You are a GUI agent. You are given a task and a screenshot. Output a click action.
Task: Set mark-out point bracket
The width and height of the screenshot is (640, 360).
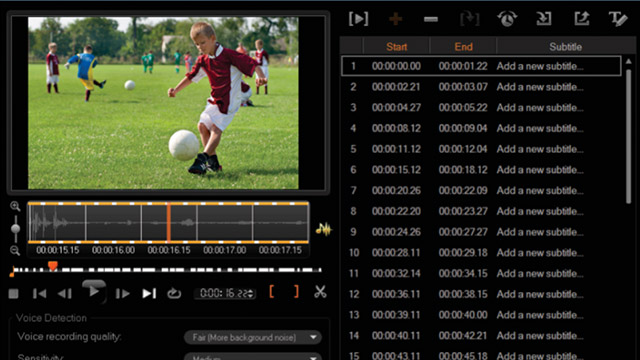click(x=296, y=292)
